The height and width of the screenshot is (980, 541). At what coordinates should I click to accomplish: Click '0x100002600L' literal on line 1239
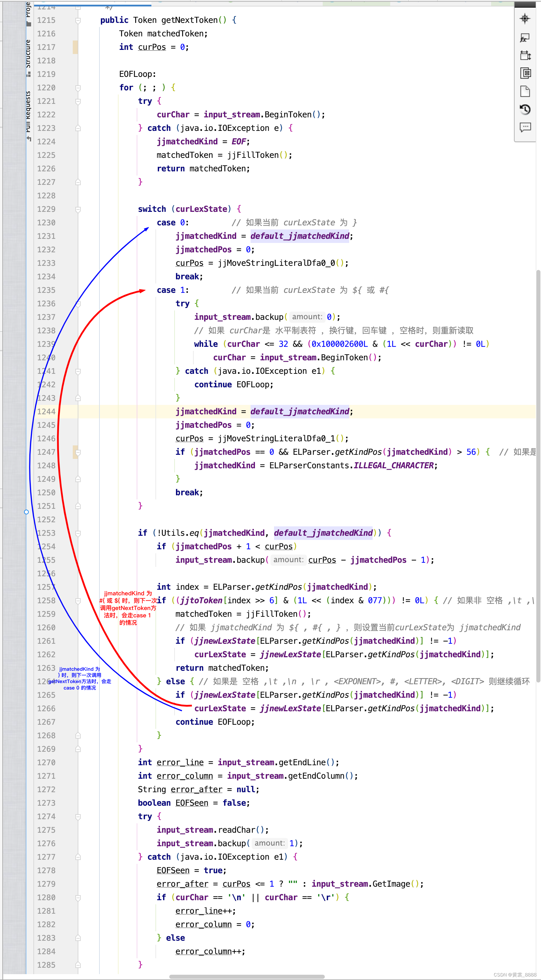click(340, 344)
